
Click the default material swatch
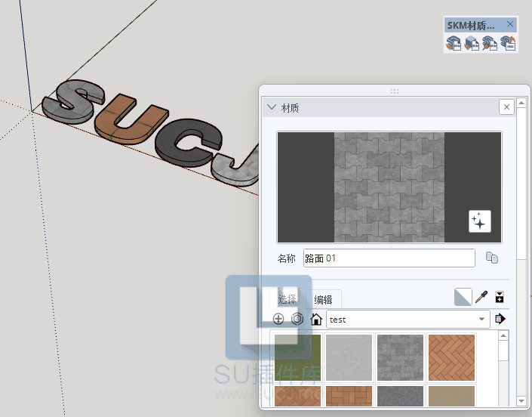coord(463,298)
